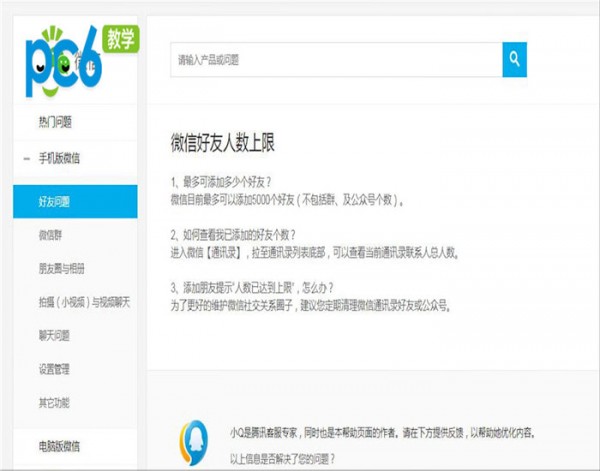600x471 pixels.
Task: Click question 2、如何查看我已添加的好友个数？
Action: point(233,235)
